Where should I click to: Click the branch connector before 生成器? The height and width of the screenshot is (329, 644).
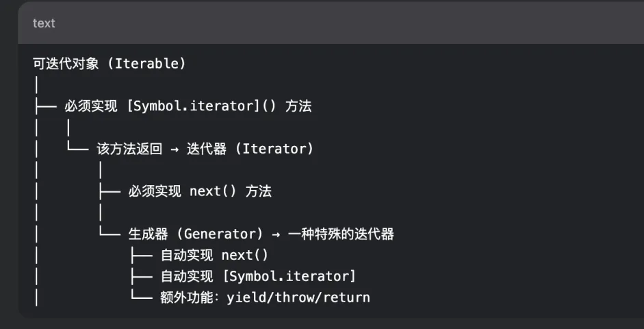click(x=110, y=234)
